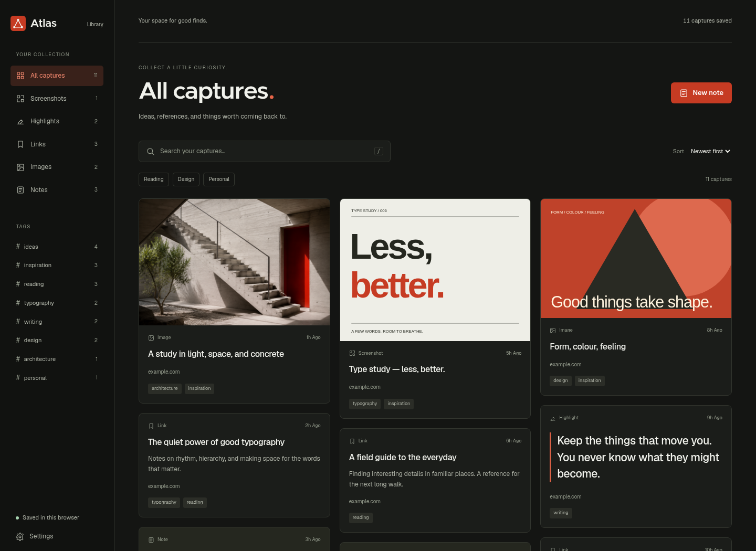This screenshot has width=756, height=551.
Task: Click the Library label next to Atlas
Action: point(95,25)
